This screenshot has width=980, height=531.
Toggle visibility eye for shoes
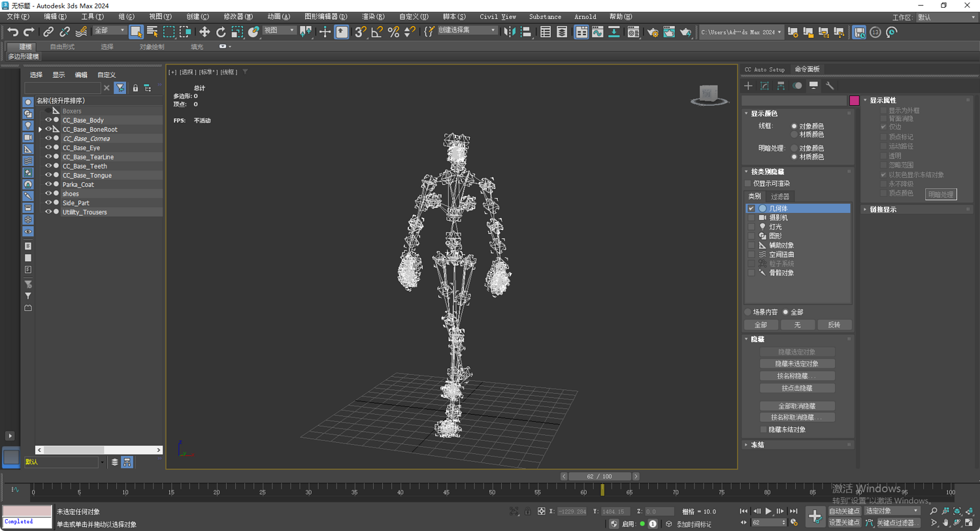point(48,193)
